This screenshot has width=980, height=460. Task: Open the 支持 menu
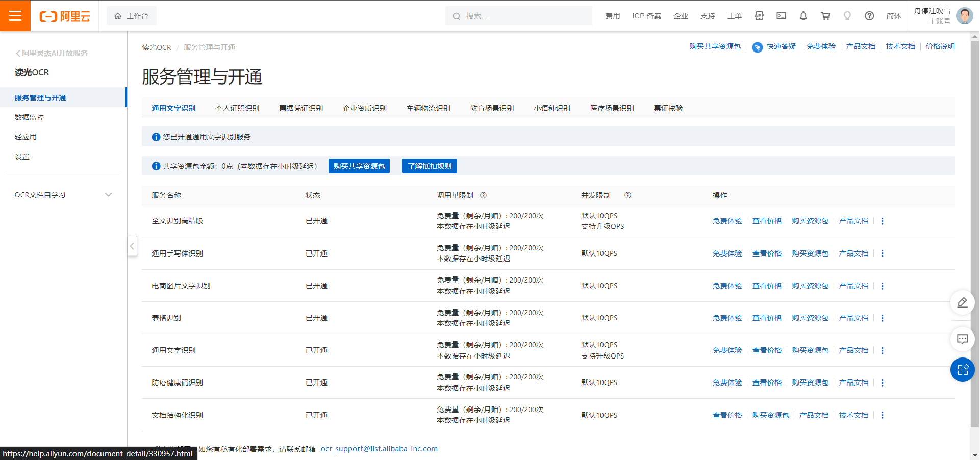coord(708,16)
